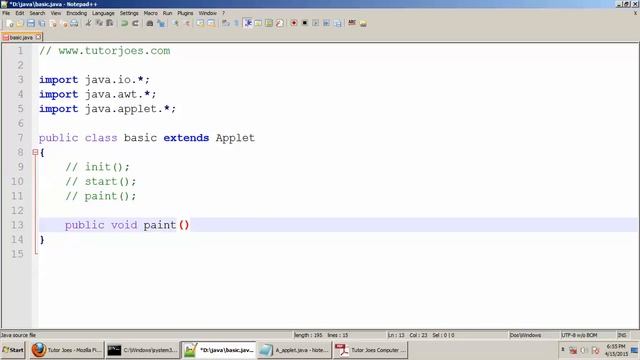This screenshot has width=640, height=360.
Task: Open the Edit menu
Action: click(20, 13)
